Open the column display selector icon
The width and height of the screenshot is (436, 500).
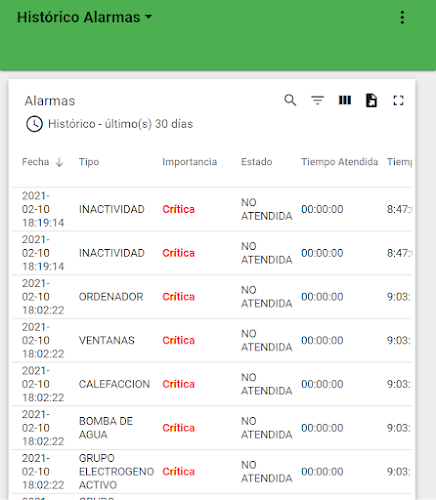345,100
